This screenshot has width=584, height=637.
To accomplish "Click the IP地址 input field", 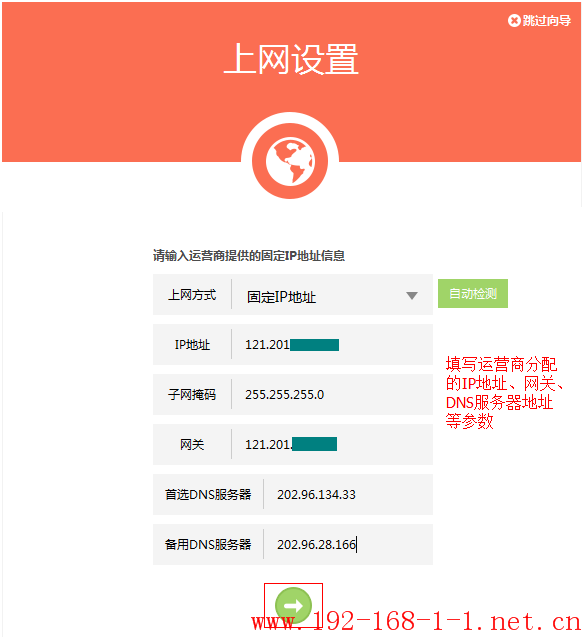I will point(332,344).
